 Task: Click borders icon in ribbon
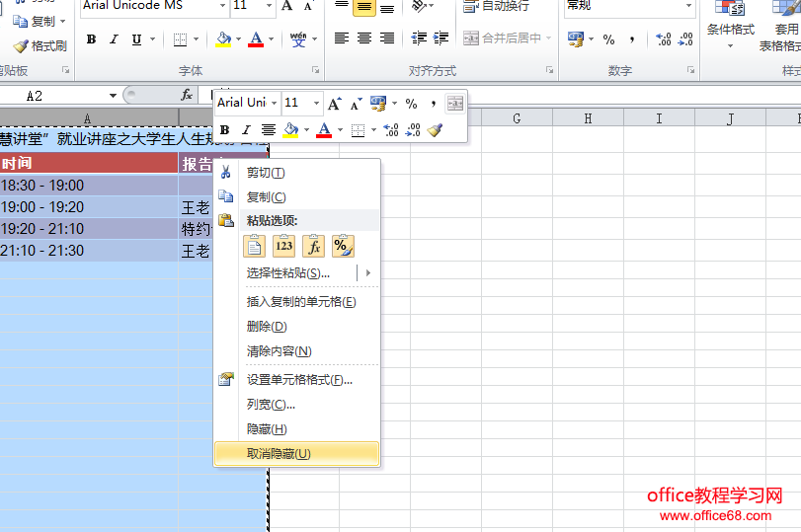[180, 39]
